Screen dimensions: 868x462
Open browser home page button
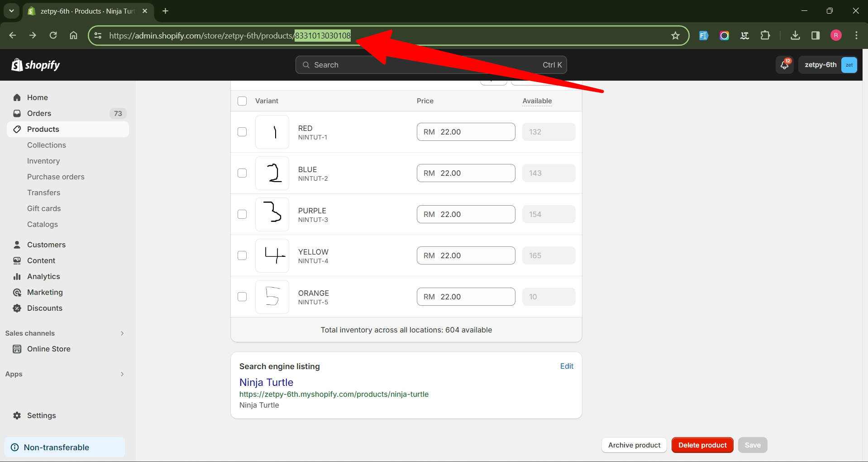click(x=73, y=35)
